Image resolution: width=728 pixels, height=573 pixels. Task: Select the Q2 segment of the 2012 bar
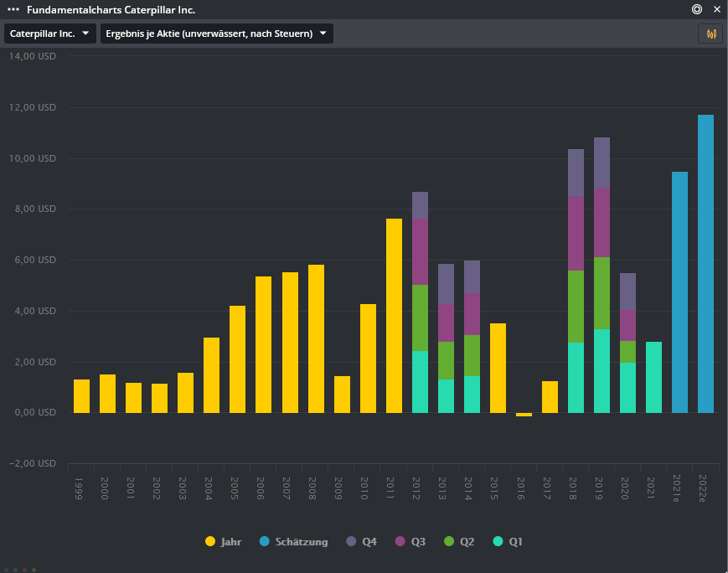(x=421, y=317)
